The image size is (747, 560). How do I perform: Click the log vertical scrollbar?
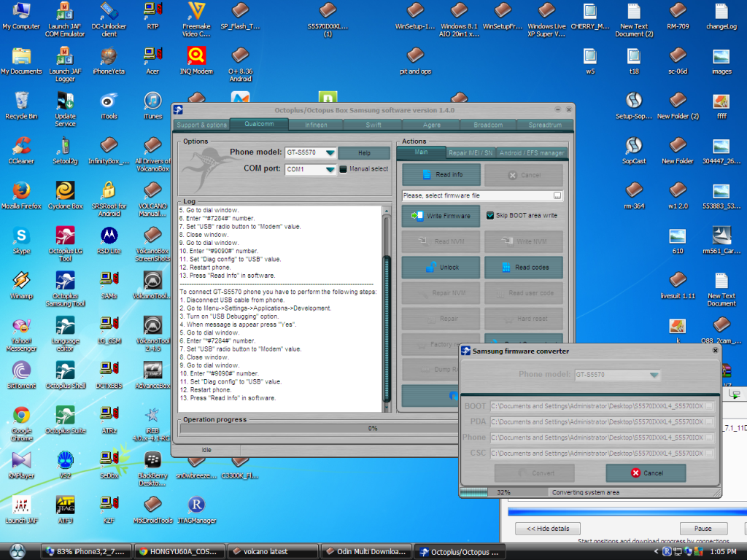click(x=387, y=308)
